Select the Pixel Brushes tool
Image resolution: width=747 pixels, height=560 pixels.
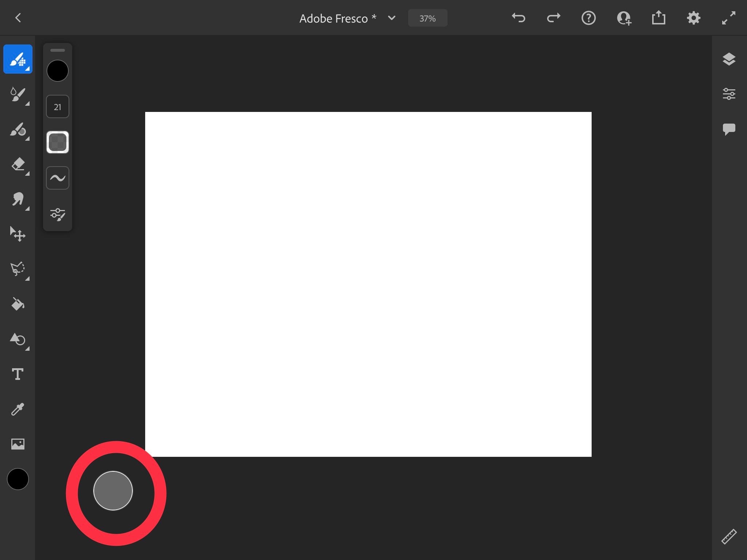[x=18, y=59]
